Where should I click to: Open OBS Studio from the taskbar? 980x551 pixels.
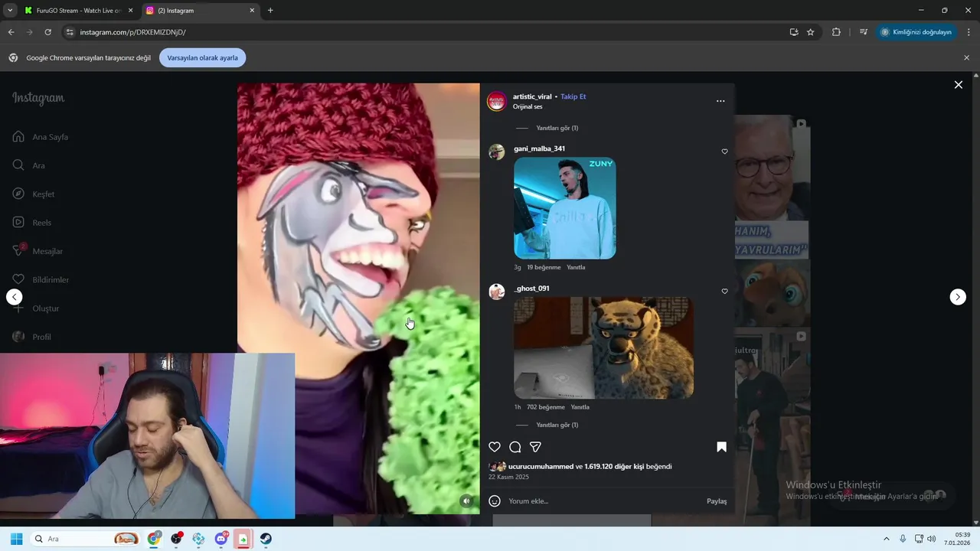click(x=177, y=539)
